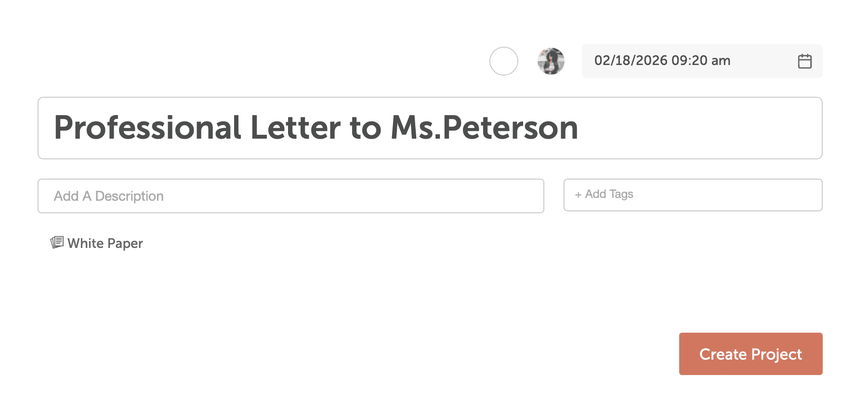Open the calendar icon to change due date

point(804,61)
